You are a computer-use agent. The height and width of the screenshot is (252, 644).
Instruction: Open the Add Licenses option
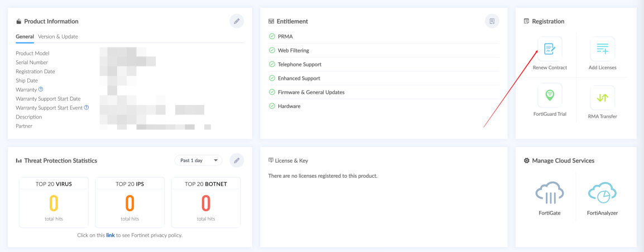602,49
